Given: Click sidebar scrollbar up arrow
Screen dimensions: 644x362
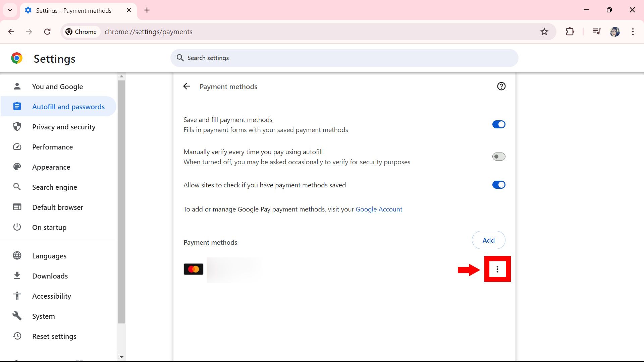Looking at the screenshot, I should point(121,77).
